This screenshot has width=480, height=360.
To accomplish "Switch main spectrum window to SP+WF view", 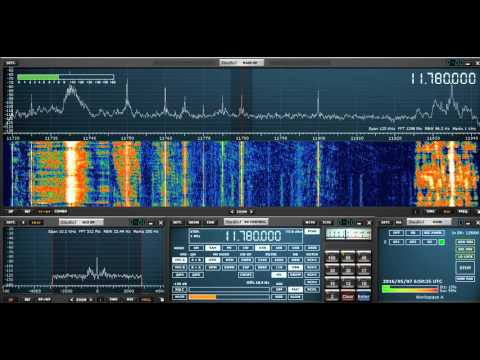I will pyautogui.click(x=44, y=211).
